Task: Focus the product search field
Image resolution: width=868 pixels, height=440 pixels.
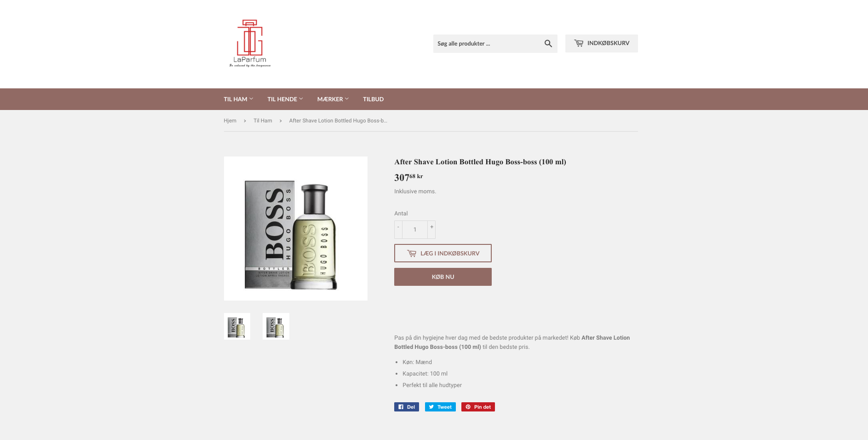Action: [487, 43]
